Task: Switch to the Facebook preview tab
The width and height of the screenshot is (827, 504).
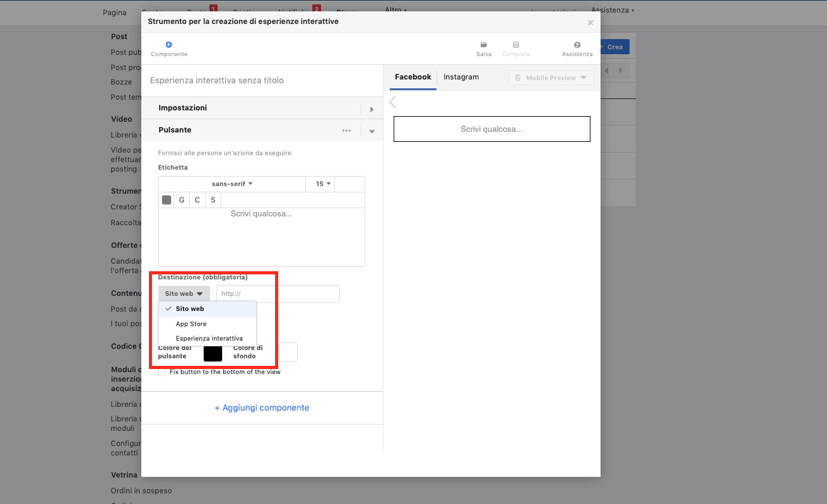Action: 413,77
